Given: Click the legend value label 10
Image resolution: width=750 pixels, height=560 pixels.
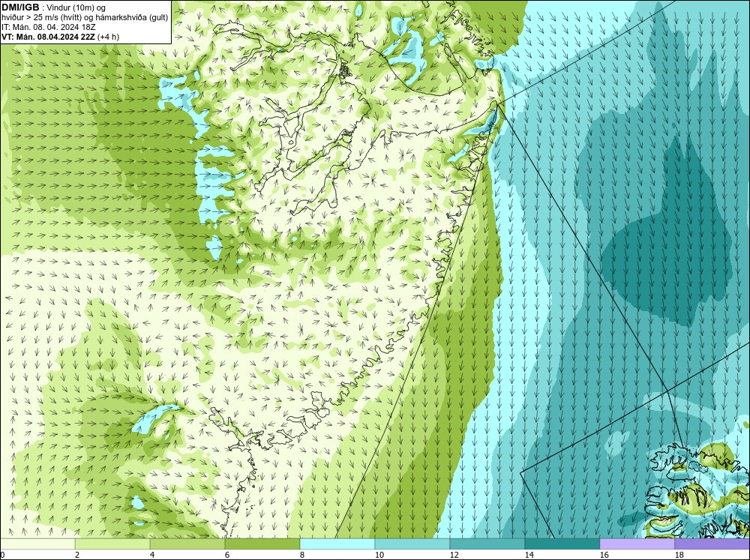Looking at the screenshot, I should click(x=379, y=555).
